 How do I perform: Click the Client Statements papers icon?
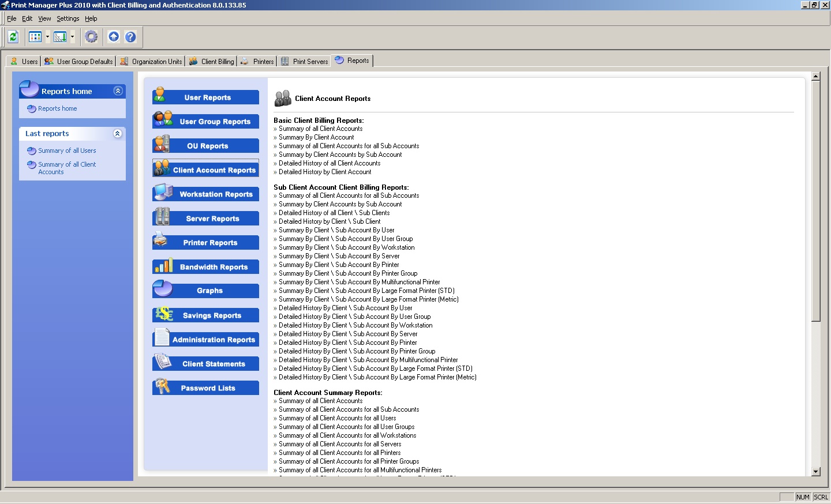pyautogui.click(x=163, y=362)
